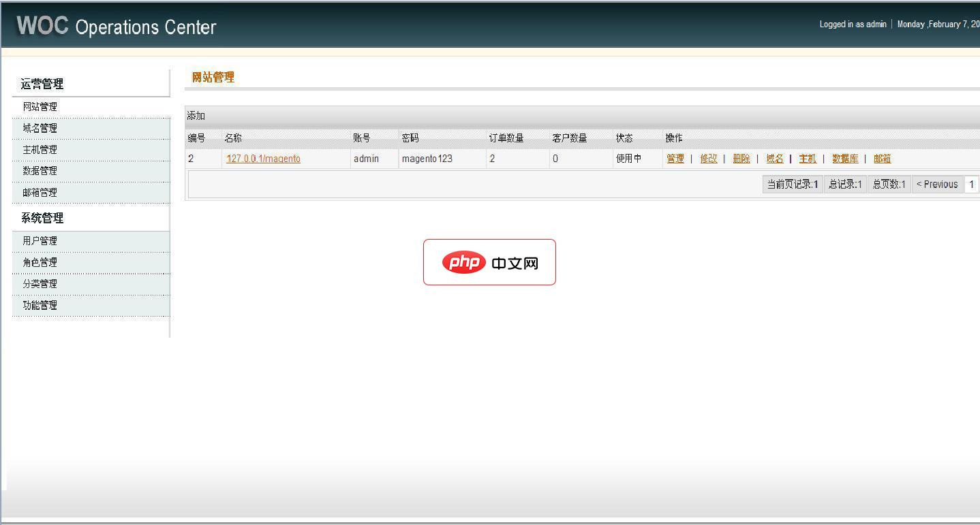Click the php中文网 watermark logo

(x=489, y=262)
